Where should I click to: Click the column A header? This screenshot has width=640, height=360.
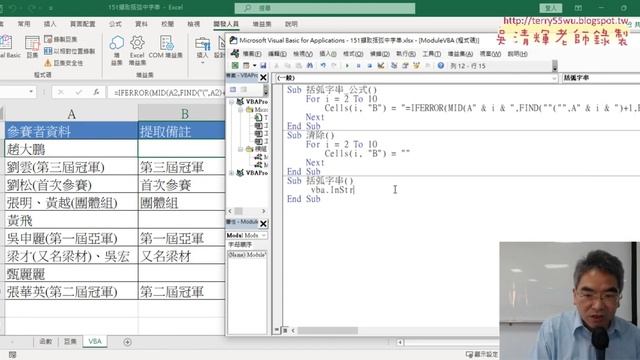click(71, 113)
